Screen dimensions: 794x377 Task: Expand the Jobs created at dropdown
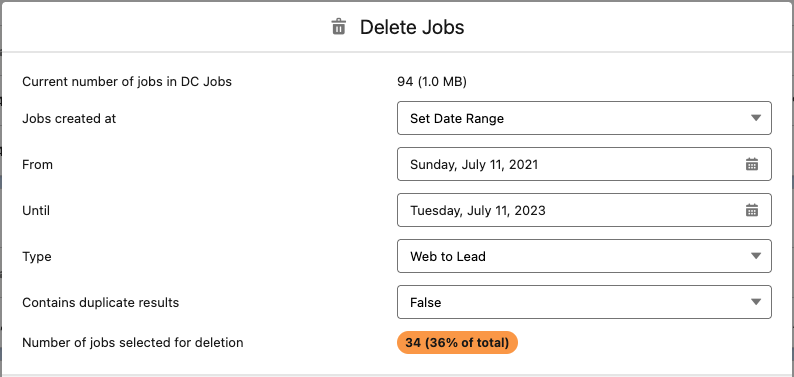coord(584,118)
